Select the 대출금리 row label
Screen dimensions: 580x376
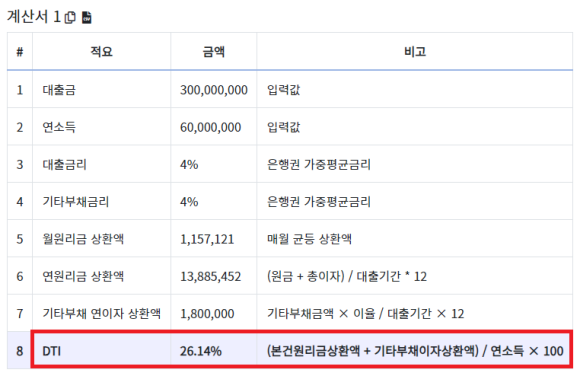pyautogui.click(x=65, y=164)
